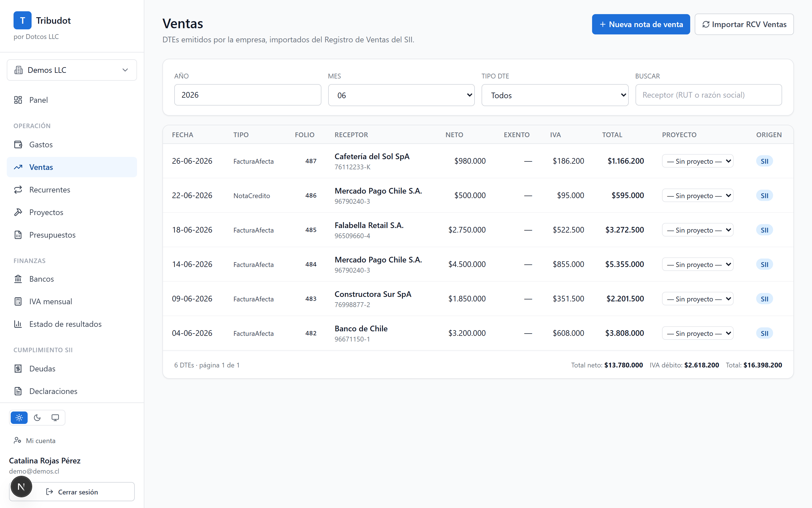Click SII origin badge for folio 487
812x508 pixels.
coord(764,161)
